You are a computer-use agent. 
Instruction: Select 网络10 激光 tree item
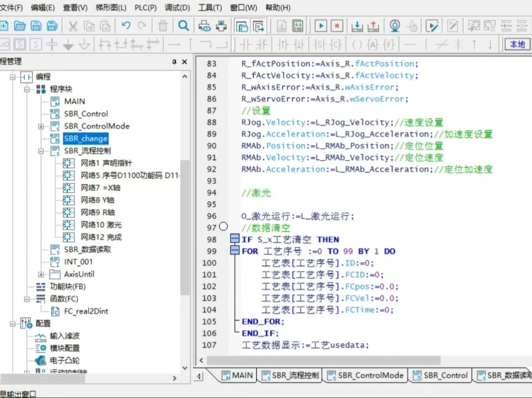click(x=101, y=225)
